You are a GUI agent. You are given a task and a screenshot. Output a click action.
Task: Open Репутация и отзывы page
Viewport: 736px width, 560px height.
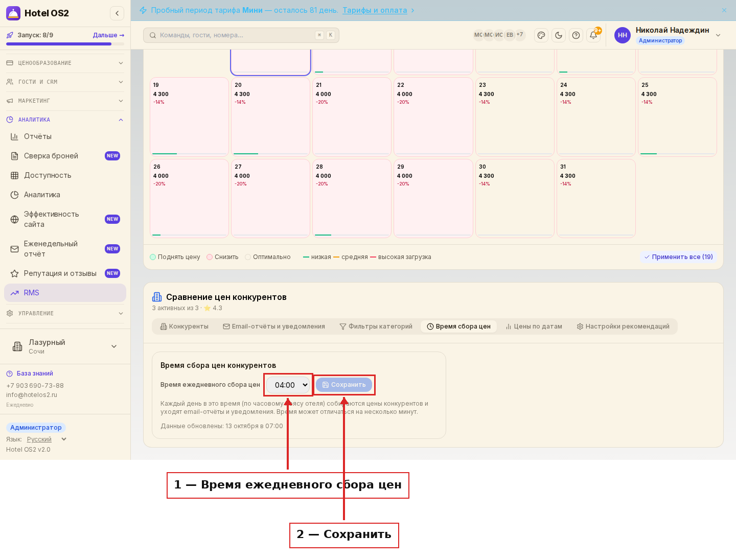tap(65, 273)
